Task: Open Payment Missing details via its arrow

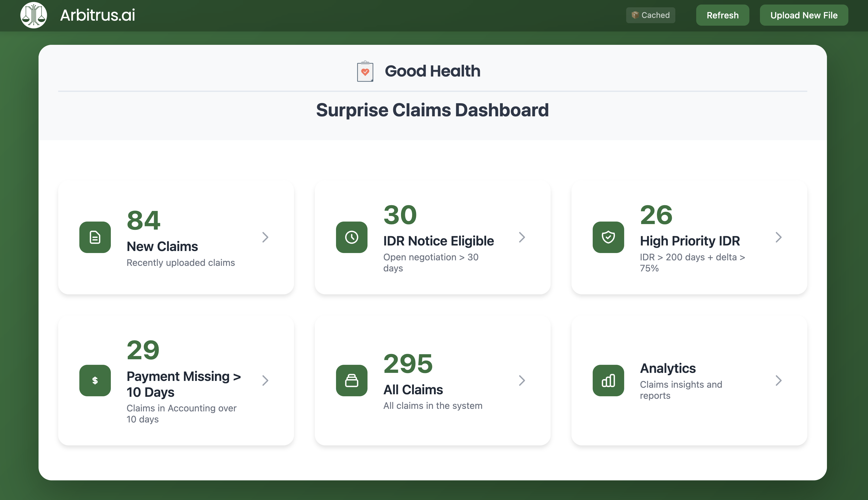Action: (x=265, y=380)
